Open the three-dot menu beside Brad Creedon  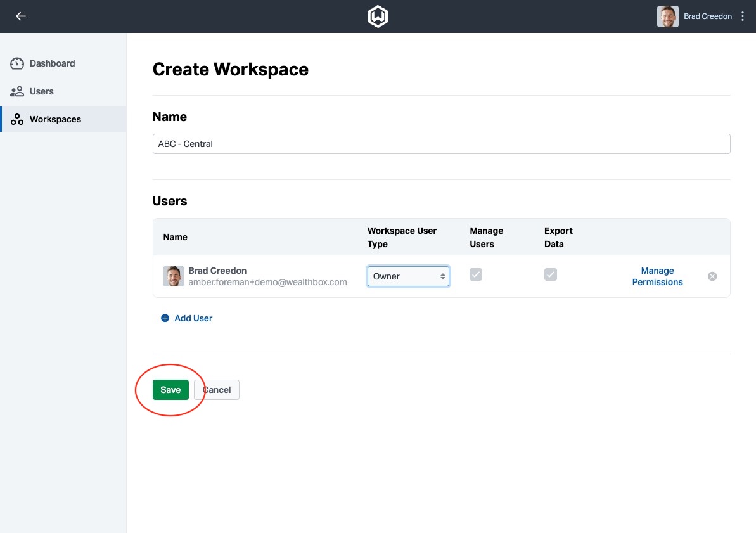(742, 16)
